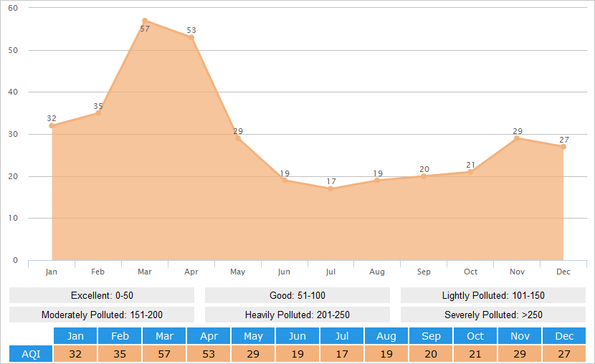The height and width of the screenshot is (364, 595).
Task: Click the September data point labeled 20
Action: (424, 176)
